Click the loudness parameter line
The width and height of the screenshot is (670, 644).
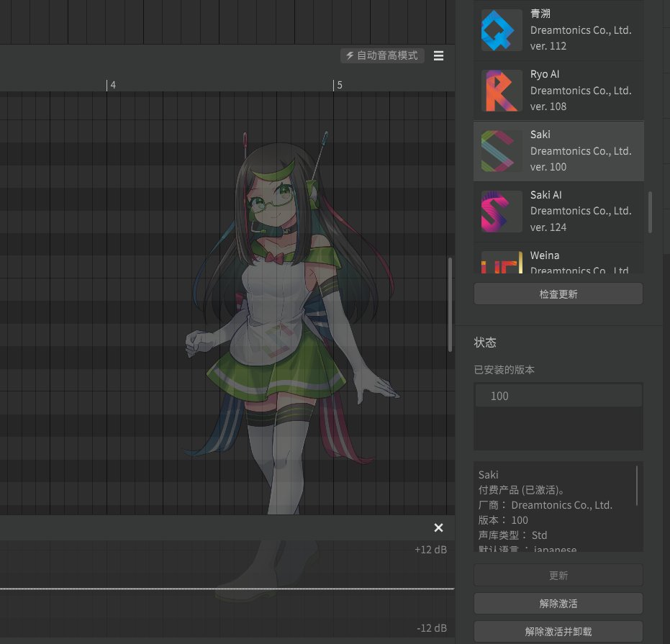pyautogui.click(x=227, y=589)
